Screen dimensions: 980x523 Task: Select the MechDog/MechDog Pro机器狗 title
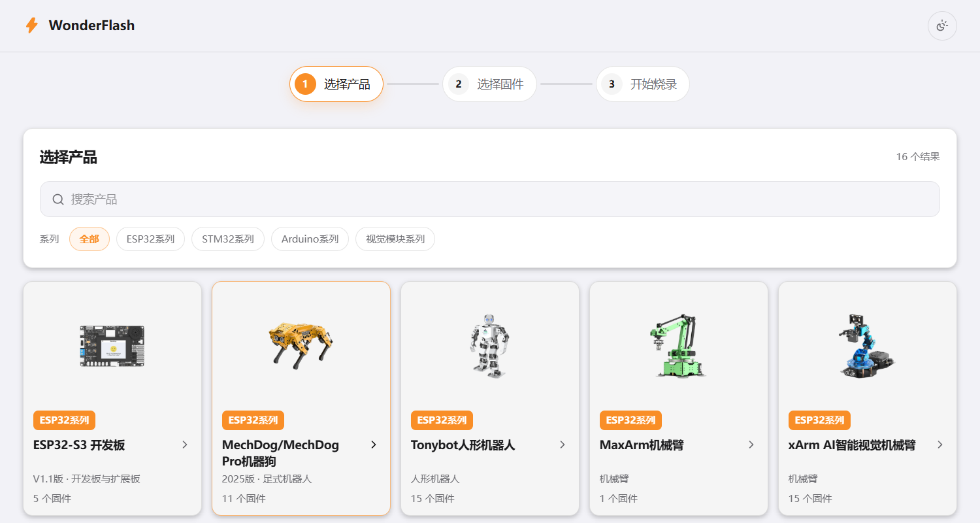point(281,453)
